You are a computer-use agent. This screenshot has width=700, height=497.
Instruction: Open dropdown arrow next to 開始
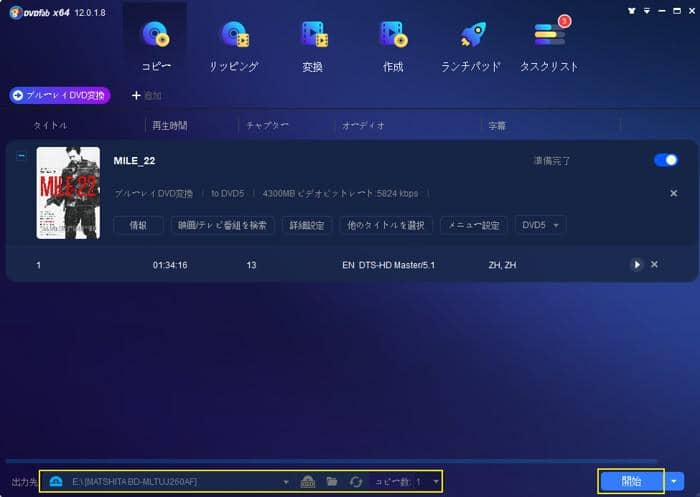[674, 481]
